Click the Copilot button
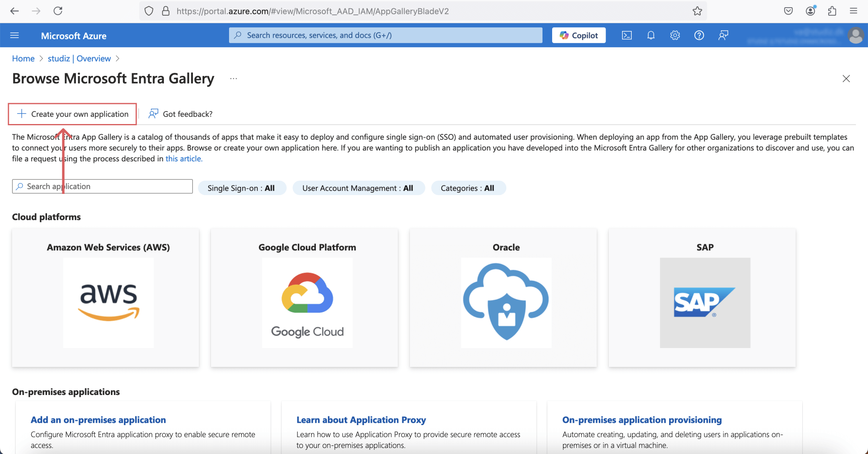Viewport: 868px width, 454px height. tap(579, 35)
